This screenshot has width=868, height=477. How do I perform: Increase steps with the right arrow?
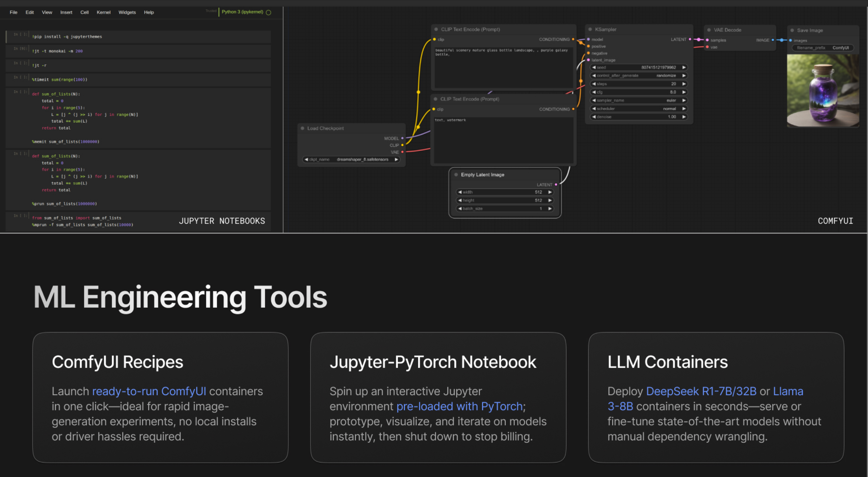click(684, 84)
